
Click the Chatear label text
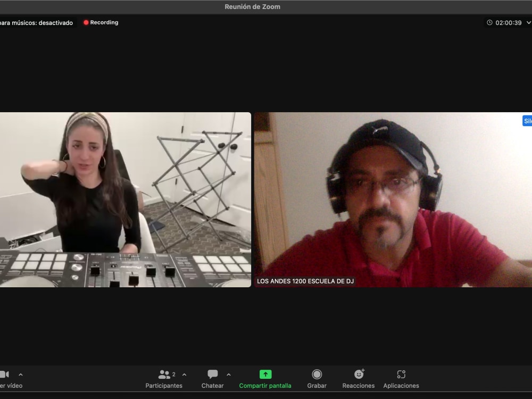[212, 386]
